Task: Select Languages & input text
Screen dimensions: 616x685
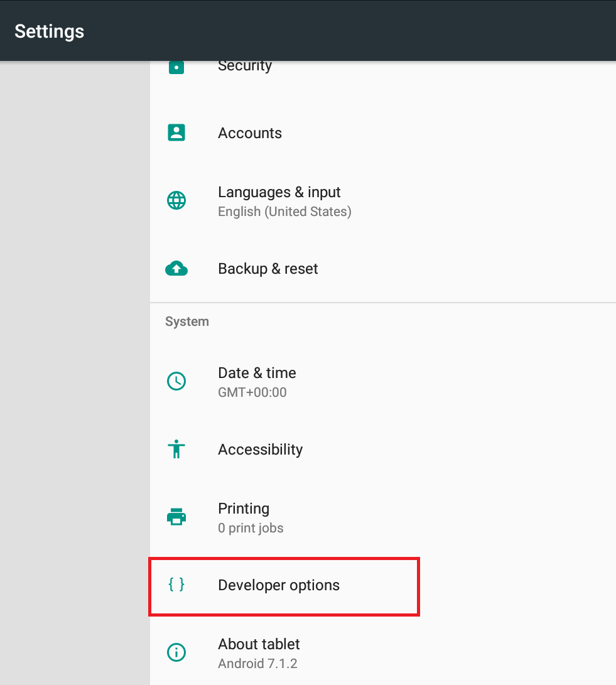Action: (279, 192)
